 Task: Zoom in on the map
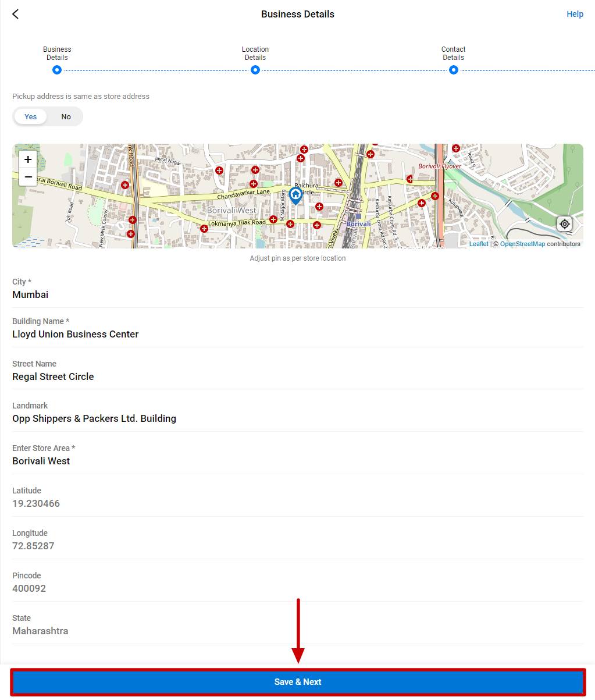(x=28, y=159)
